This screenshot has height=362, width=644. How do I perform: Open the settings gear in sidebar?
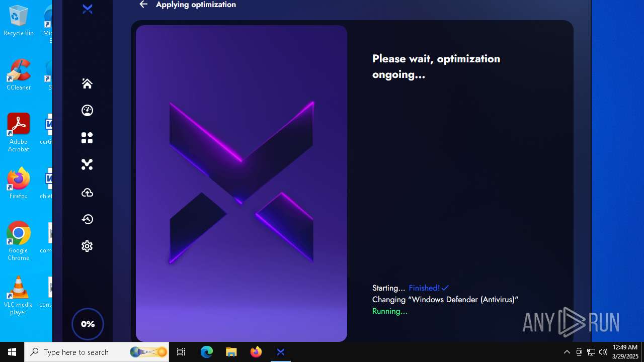[x=87, y=246]
